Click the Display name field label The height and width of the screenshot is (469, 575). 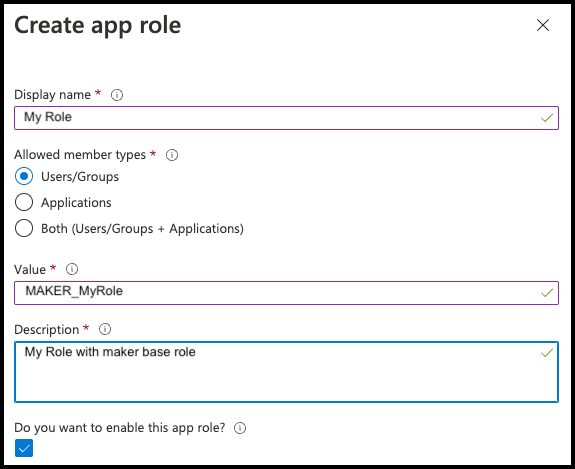(52, 95)
